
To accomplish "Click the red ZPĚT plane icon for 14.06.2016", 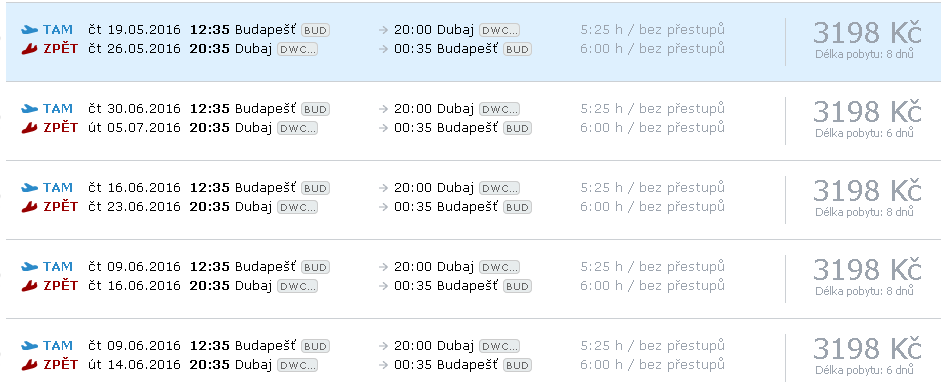I will [30, 365].
